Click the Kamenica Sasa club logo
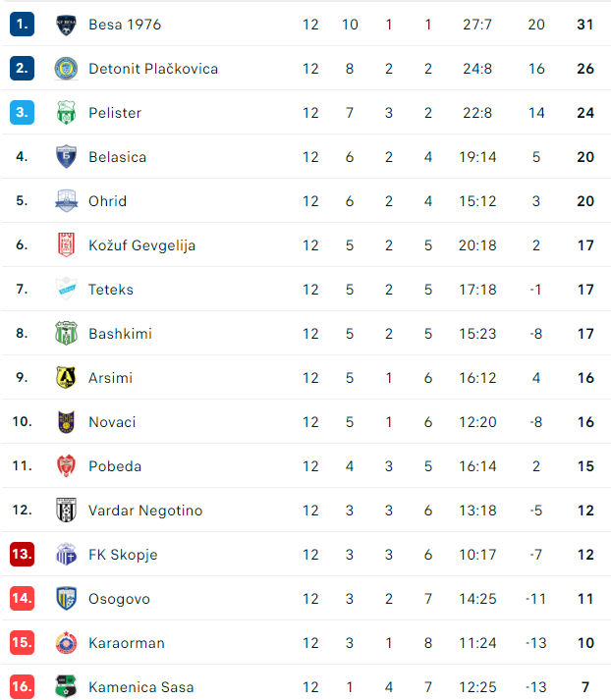The width and height of the screenshot is (611, 700). pos(66,686)
